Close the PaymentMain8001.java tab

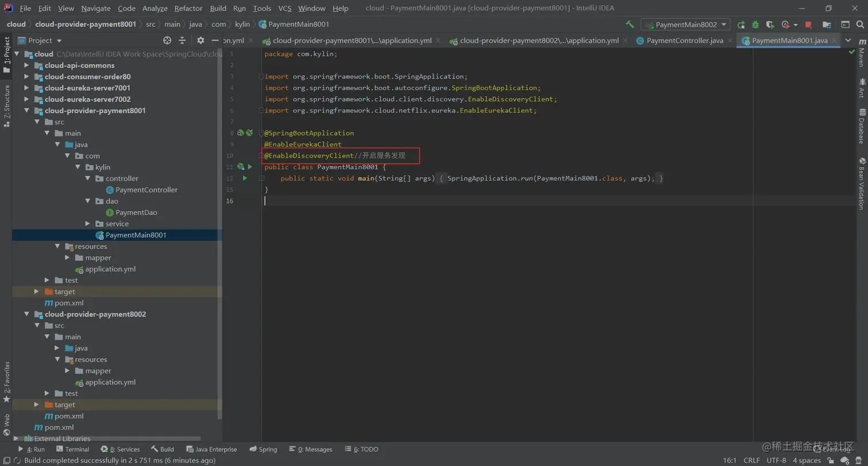(x=834, y=41)
